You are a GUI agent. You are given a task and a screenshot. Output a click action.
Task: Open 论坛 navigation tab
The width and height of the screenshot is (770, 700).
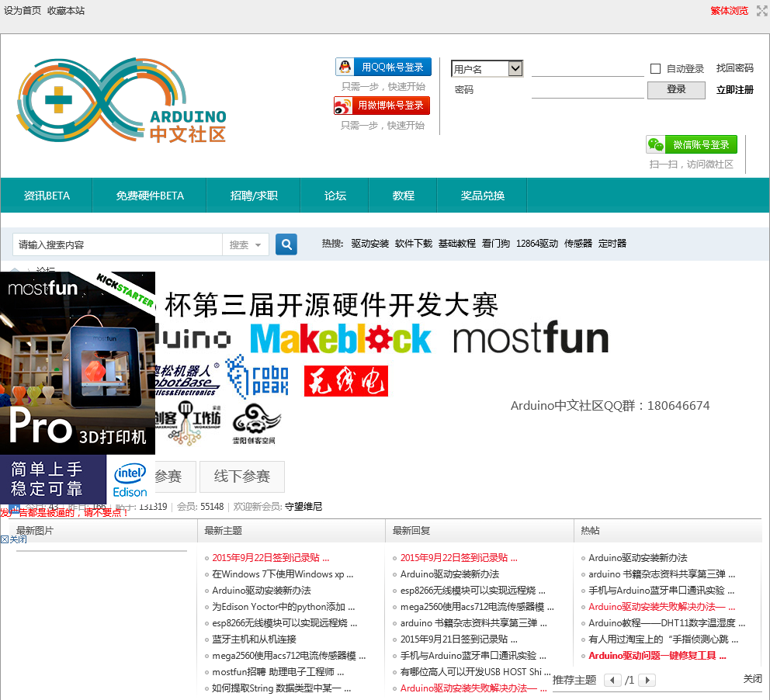point(335,196)
